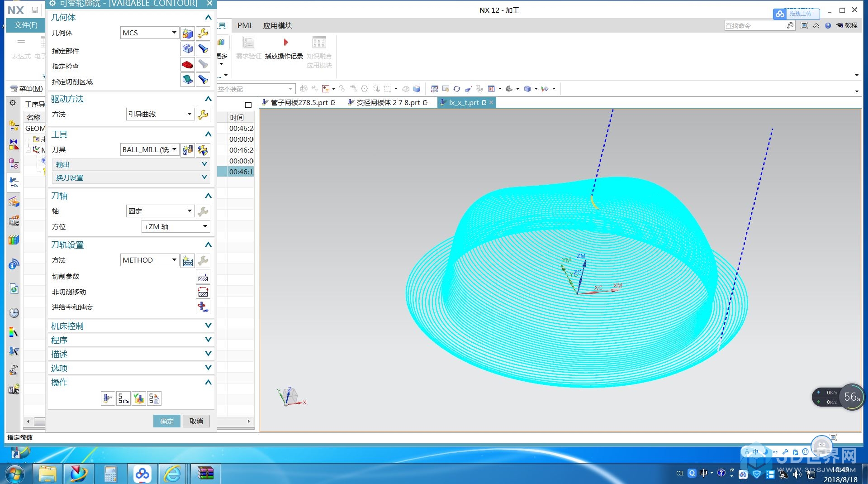Click the 时间 column header

(240, 117)
